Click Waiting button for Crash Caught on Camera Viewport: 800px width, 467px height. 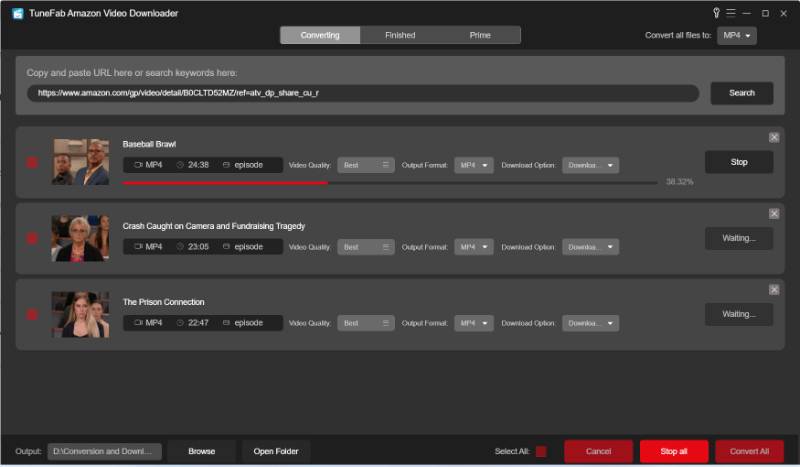click(x=739, y=238)
